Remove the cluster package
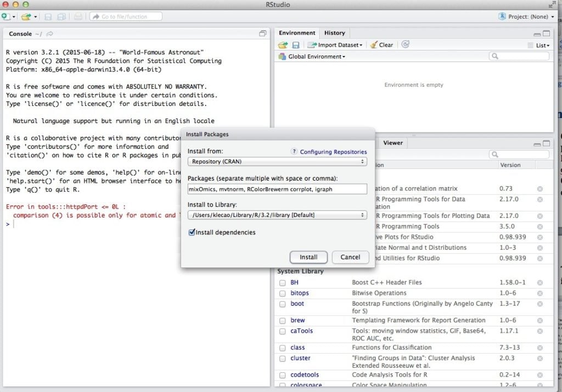 click(540, 359)
